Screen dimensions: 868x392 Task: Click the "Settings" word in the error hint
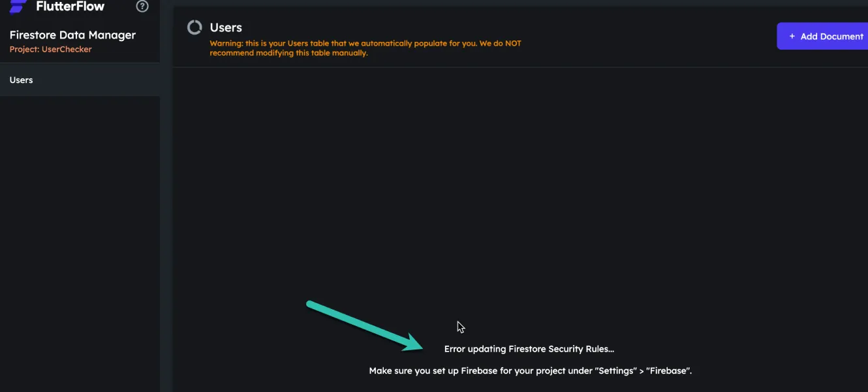[x=615, y=370]
